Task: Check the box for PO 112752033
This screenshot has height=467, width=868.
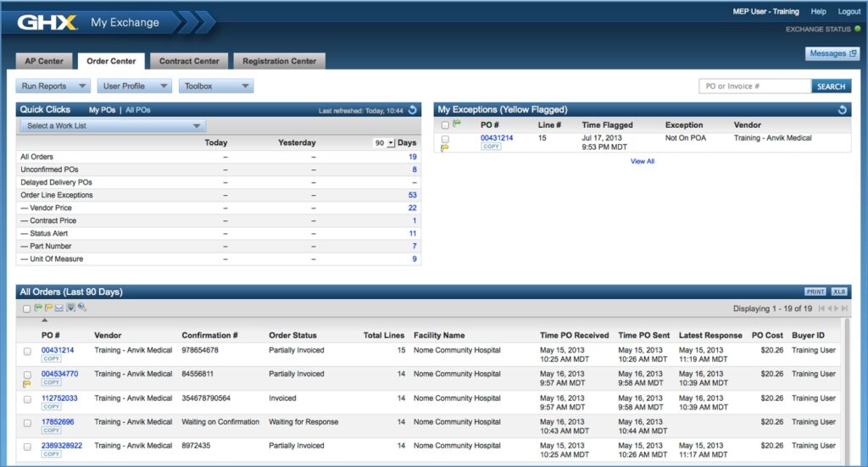Action: pos(27,399)
